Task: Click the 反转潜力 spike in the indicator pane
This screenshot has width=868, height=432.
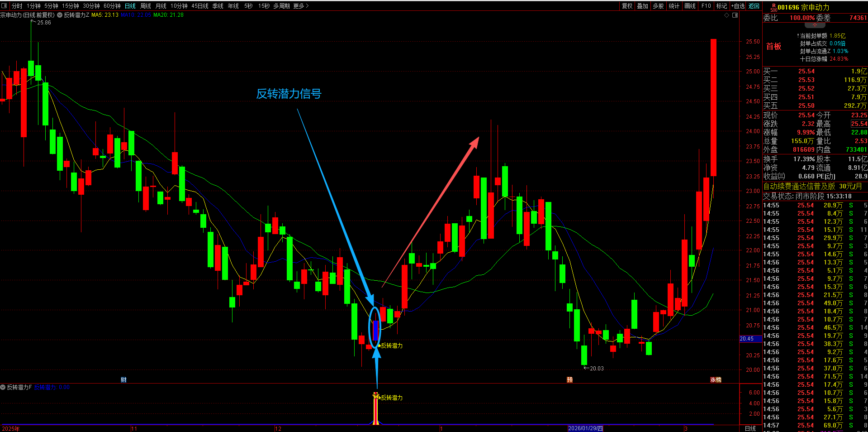Action: (x=375, y=408)
